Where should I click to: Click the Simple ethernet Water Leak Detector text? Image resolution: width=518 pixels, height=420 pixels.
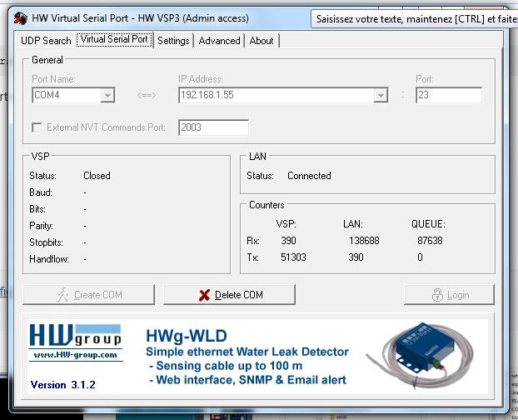click(247, 352)
